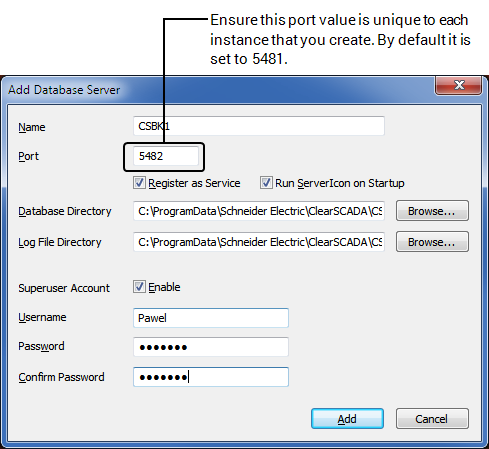Click inside the Confirm Password field
The image size is (489, 449).
(x=211, y=377)
